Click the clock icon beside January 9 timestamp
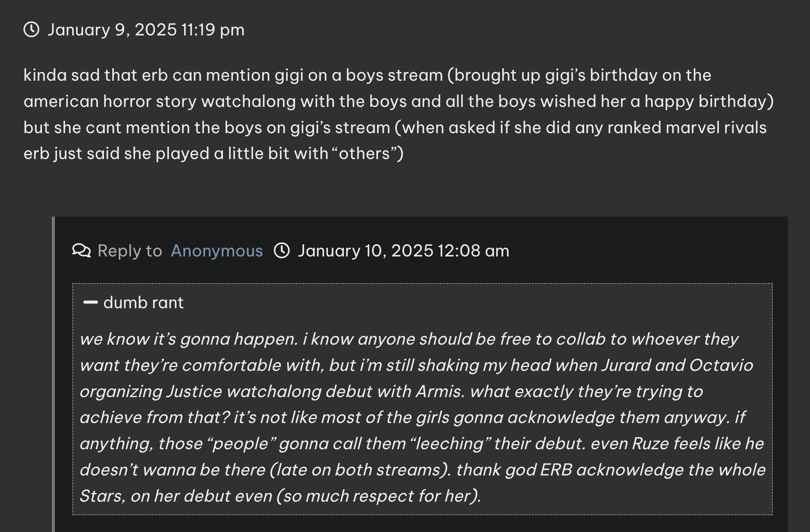 tap(31, 30)
